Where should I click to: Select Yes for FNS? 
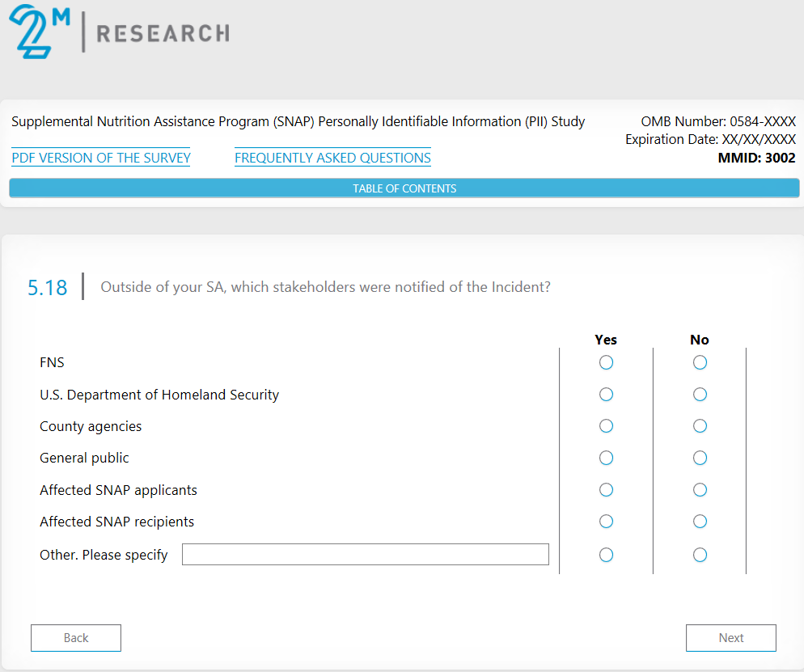click(x=606, y=362)
